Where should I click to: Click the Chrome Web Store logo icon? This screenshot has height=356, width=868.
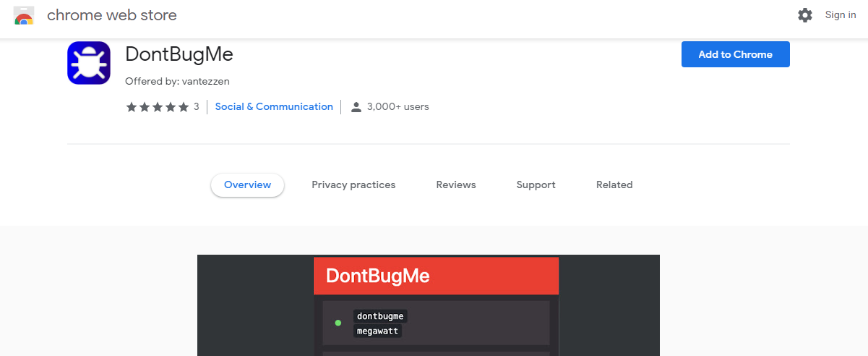click(x=24, y=15)
